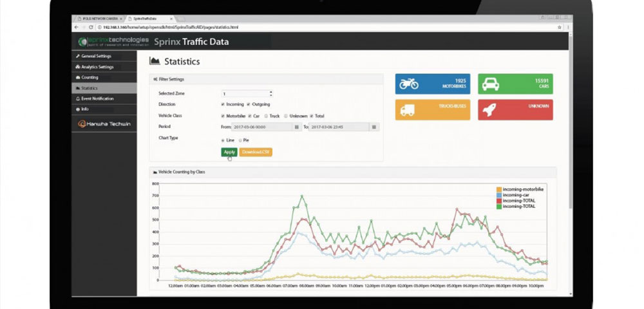The width and height of the screenshot is (644, 309).
Task: Click the To period date field
Action: pos(339,127)
